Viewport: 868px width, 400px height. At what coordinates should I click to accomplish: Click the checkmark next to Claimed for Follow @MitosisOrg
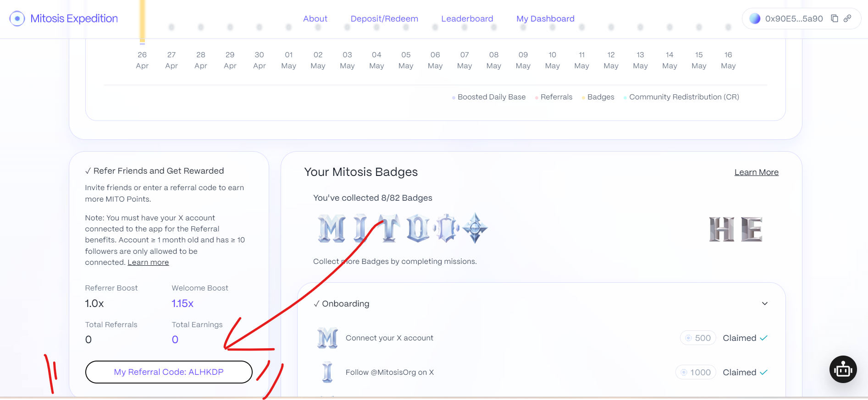[763, 373]
